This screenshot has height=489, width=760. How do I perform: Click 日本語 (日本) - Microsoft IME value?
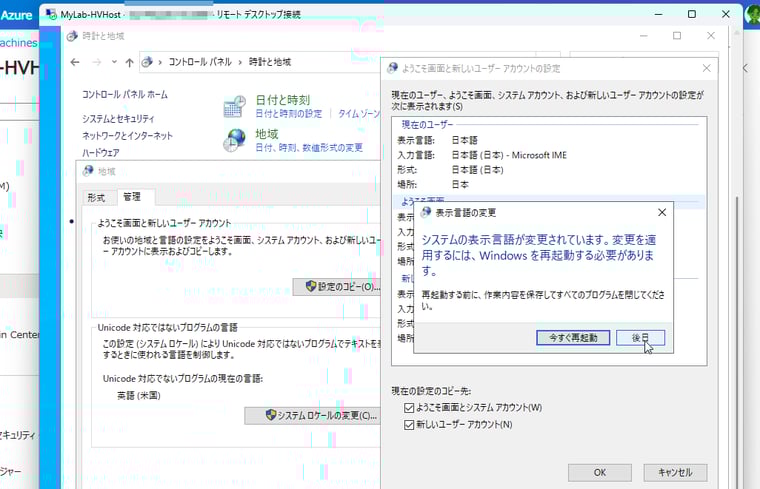pos(509,155)
